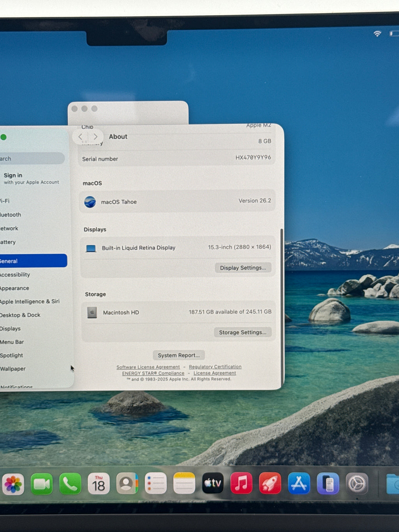
Task: Click the Macintosh HD drive icon
Action: coord(92,313)
